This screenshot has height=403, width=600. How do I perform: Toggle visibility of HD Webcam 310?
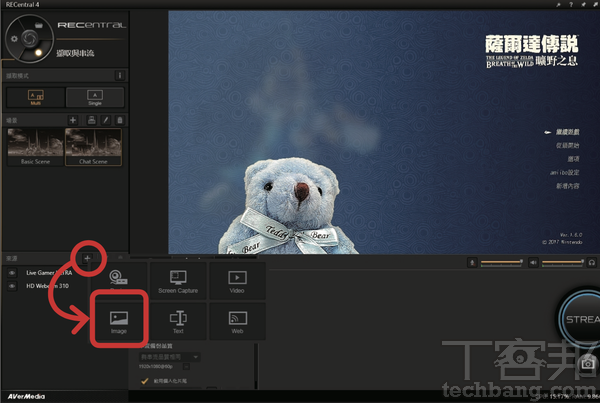(12, 285)
